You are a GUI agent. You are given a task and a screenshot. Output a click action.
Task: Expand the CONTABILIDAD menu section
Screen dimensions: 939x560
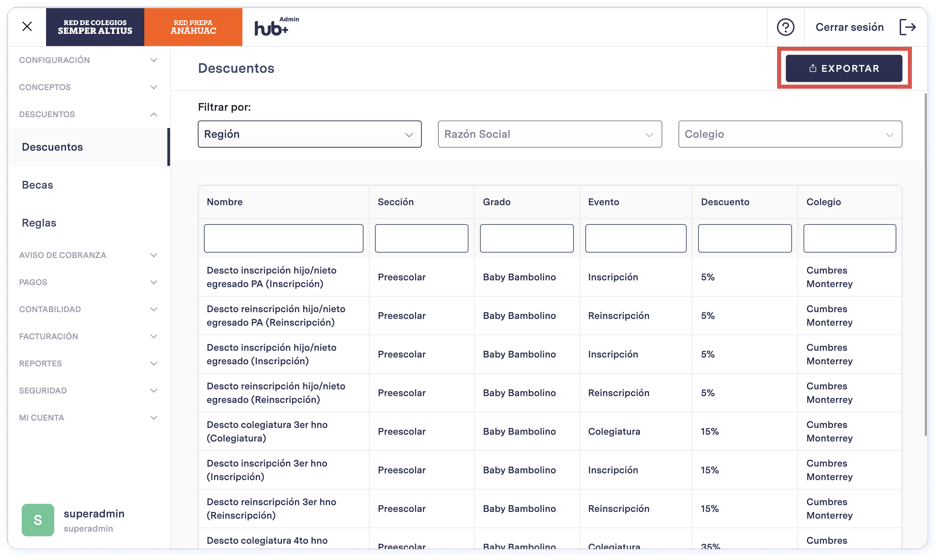click(x=89, y=309)
